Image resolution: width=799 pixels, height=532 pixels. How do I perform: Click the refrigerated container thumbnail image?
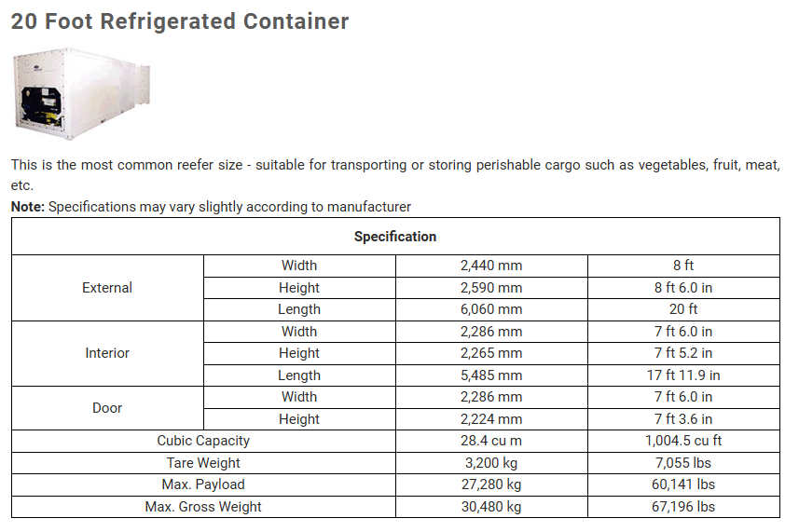(x=83, y=94)
